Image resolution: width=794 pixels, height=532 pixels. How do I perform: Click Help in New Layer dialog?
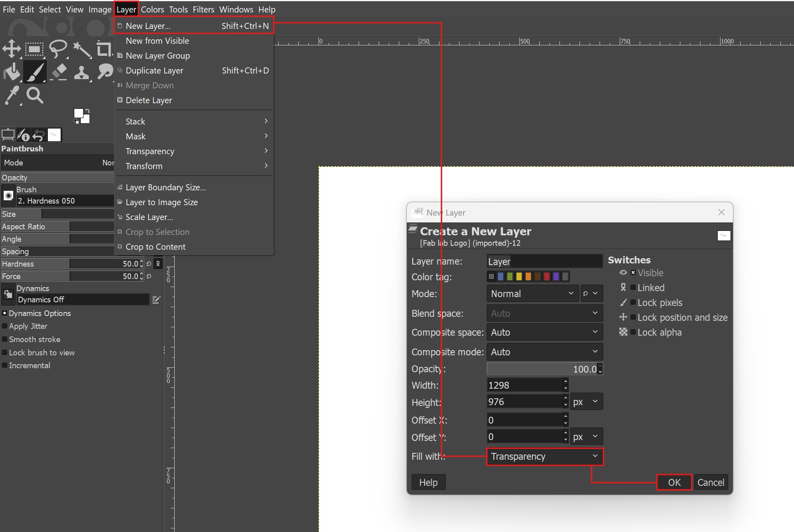click(428, 482)
